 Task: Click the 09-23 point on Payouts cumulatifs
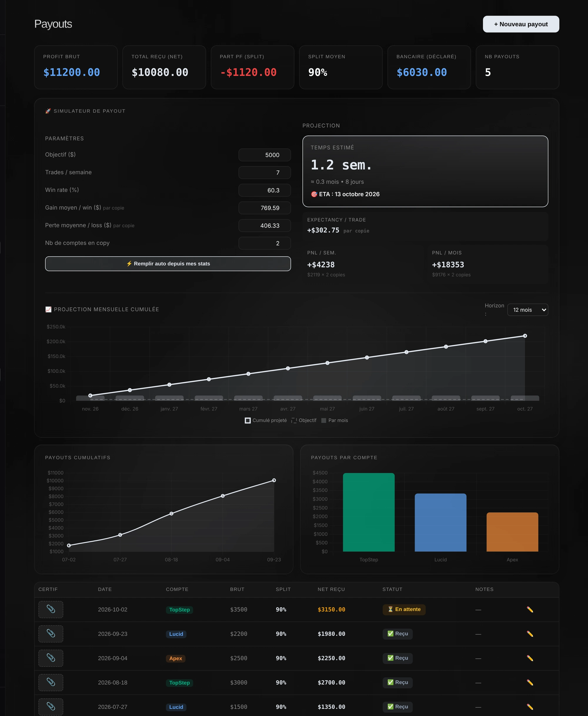274,480
